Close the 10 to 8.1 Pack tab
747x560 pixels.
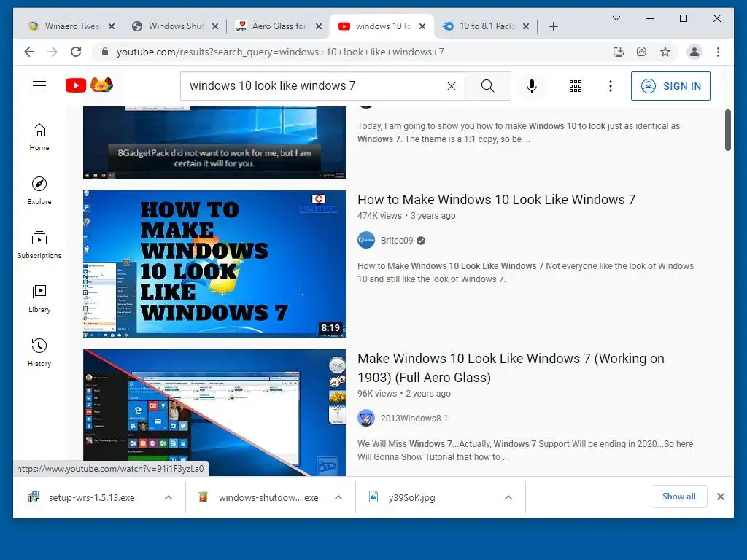pyautogui.click(x=526, y=26)
